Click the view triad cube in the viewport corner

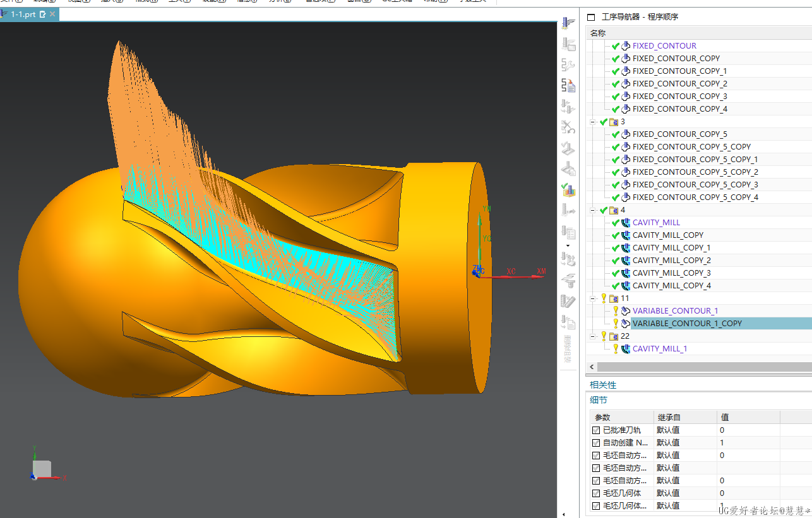pos(42,468)
